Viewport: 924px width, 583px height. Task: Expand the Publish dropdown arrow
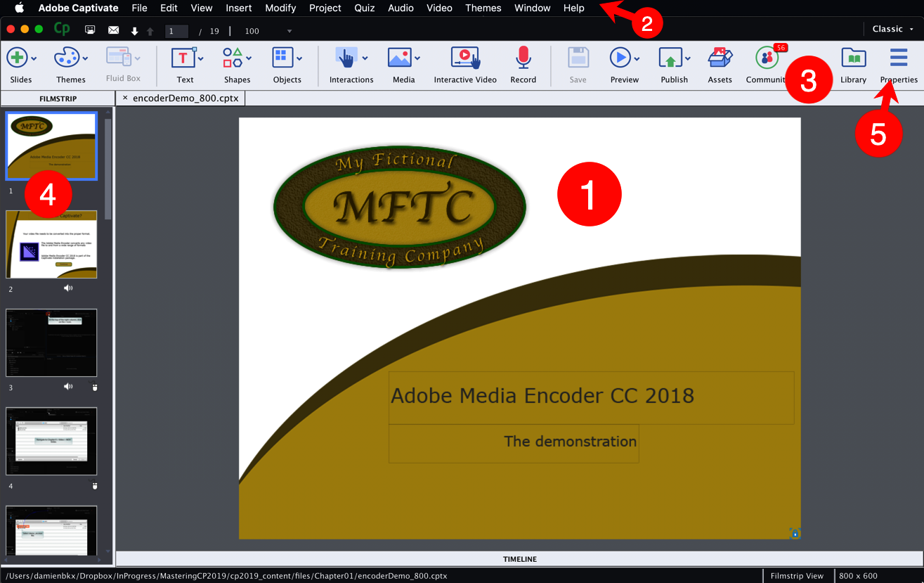tap(687, 58)
